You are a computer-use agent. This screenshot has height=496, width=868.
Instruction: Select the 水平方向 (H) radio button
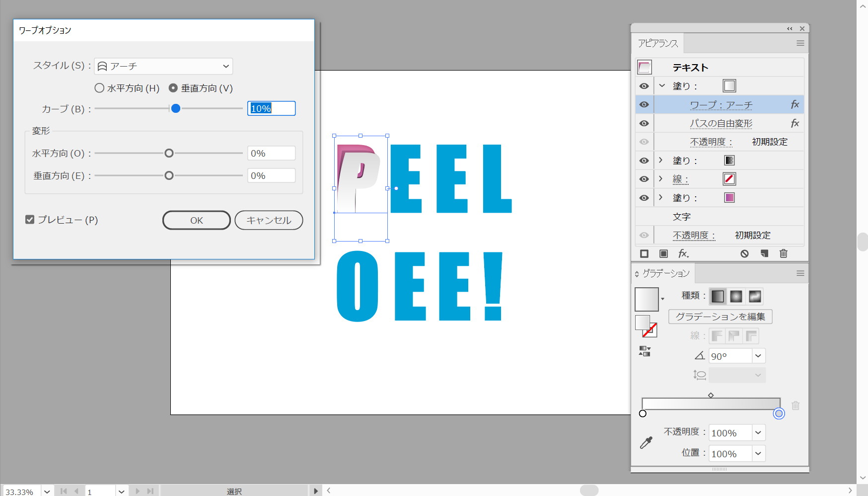99,88
